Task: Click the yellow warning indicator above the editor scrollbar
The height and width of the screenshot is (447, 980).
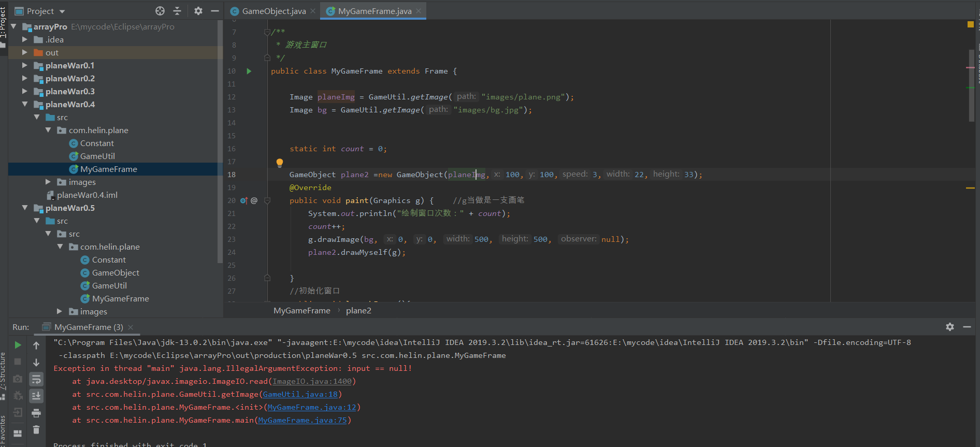Action: click(971, 24)
